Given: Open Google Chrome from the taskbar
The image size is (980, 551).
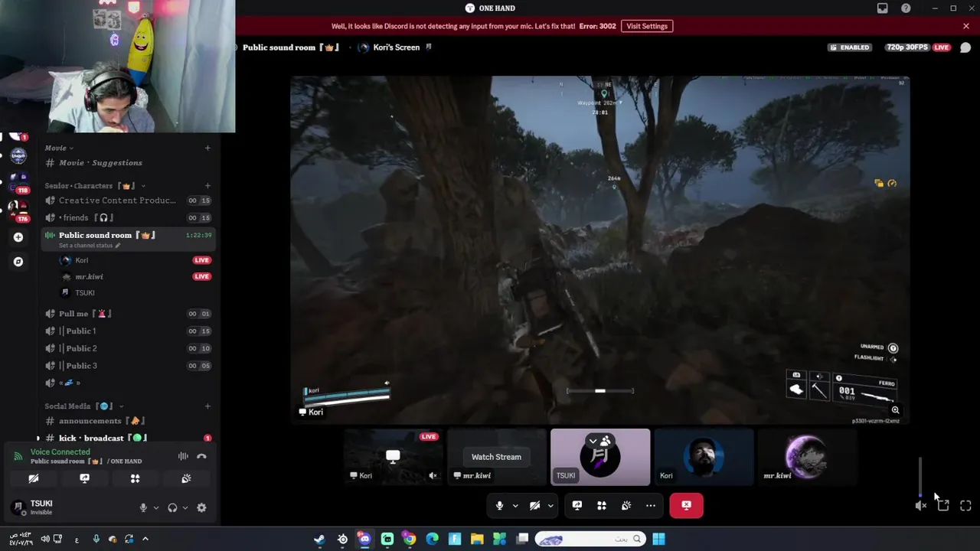Looking at the screenshot, I should pos(410,540).
